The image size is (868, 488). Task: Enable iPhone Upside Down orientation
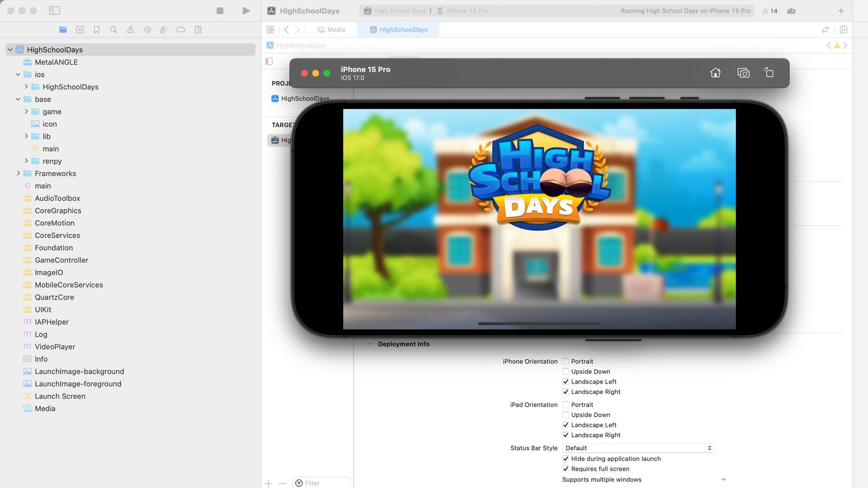[566, 371]
